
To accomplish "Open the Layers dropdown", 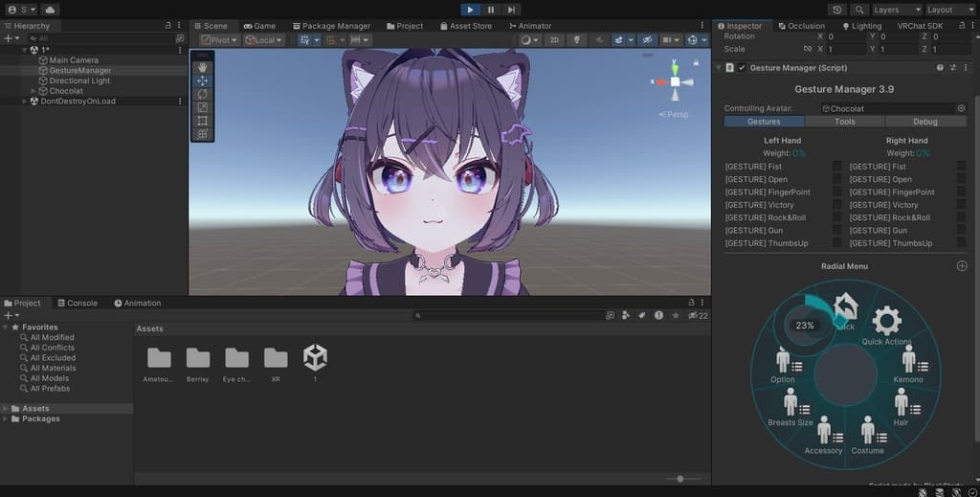I will pos(894,10).
